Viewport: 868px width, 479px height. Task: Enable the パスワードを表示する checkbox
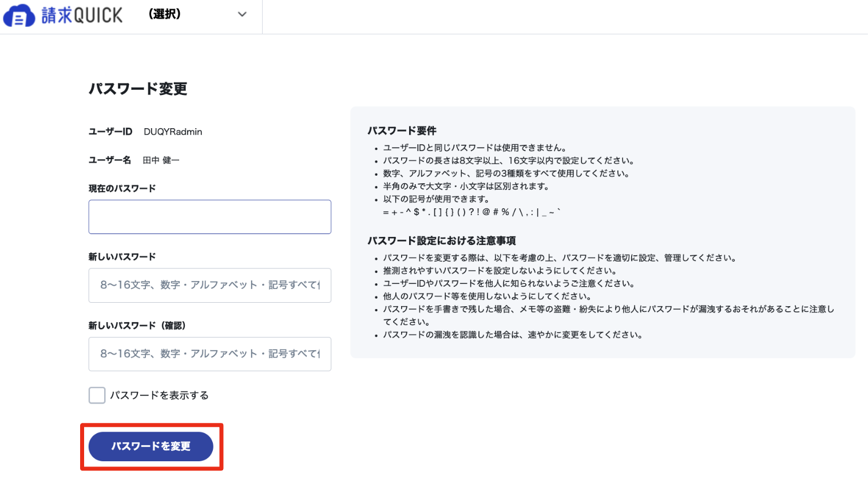tap(97, 395)
